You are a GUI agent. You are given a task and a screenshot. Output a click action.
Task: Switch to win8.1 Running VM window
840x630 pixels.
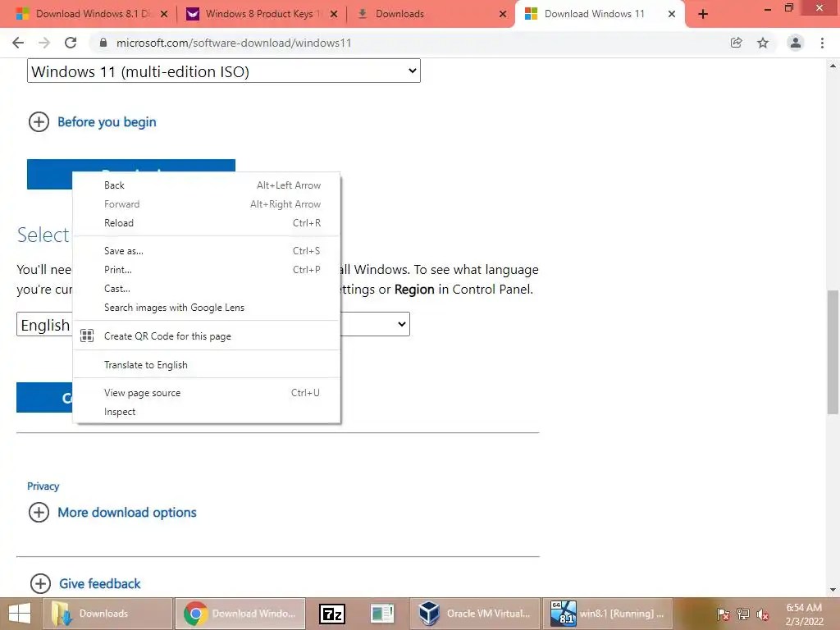point(607,614)
